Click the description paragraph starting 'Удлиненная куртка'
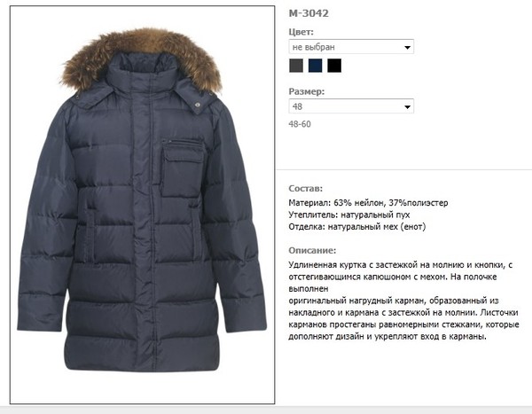Viewport: 532px width, 414px height. [403, 301]
